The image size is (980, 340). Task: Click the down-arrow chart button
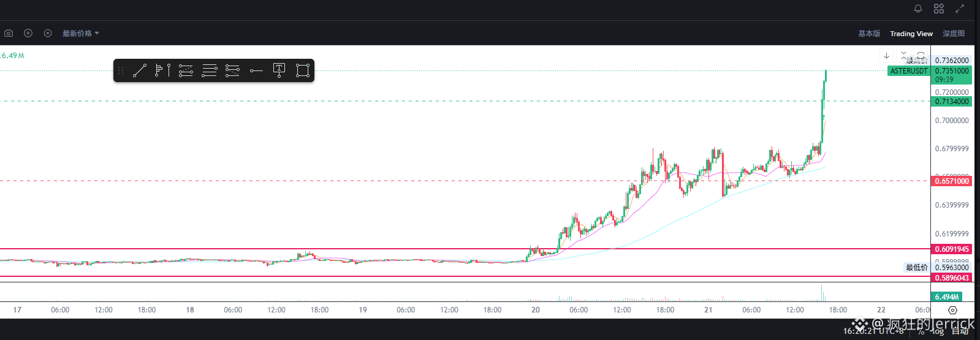click(x=886, y=55)
